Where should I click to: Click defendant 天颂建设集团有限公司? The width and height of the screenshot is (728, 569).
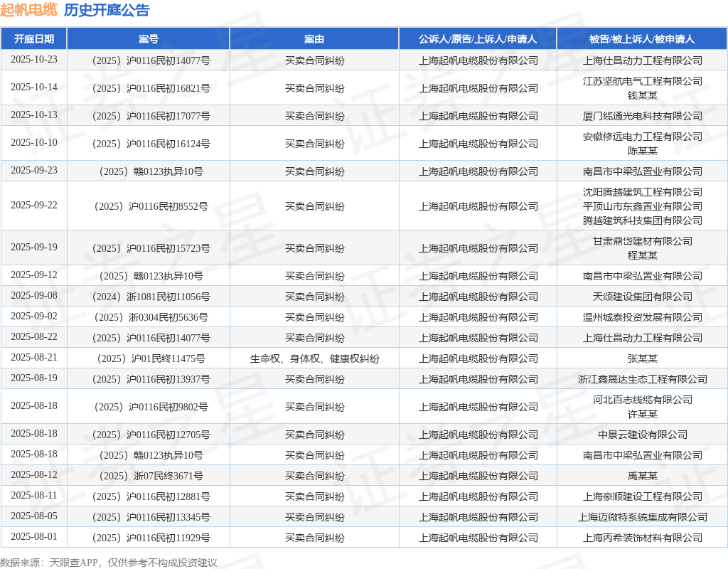click(643, 297)
